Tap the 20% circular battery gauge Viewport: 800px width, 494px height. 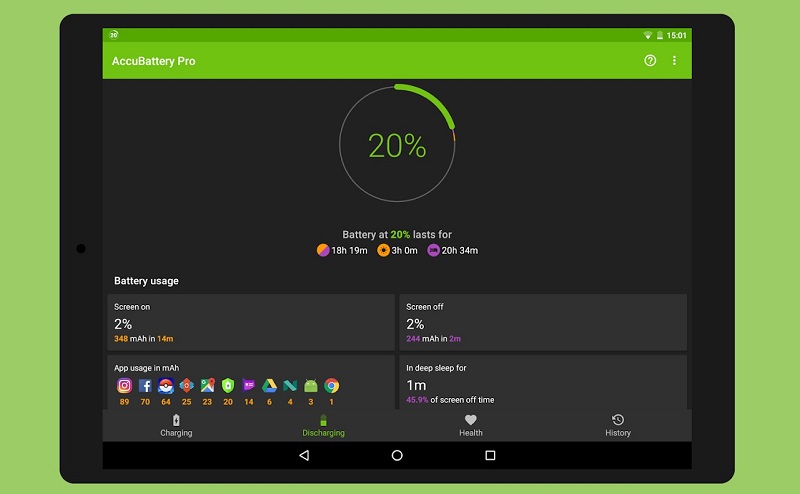pos(397,146)
